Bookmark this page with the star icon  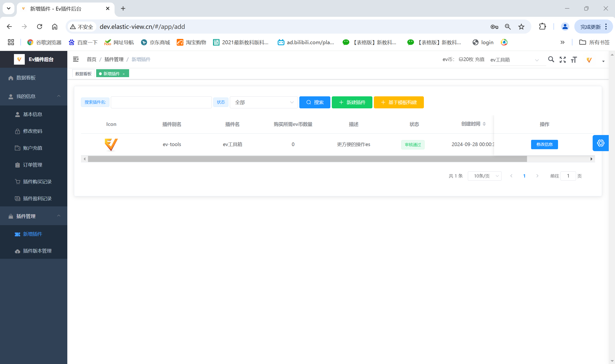521,27
